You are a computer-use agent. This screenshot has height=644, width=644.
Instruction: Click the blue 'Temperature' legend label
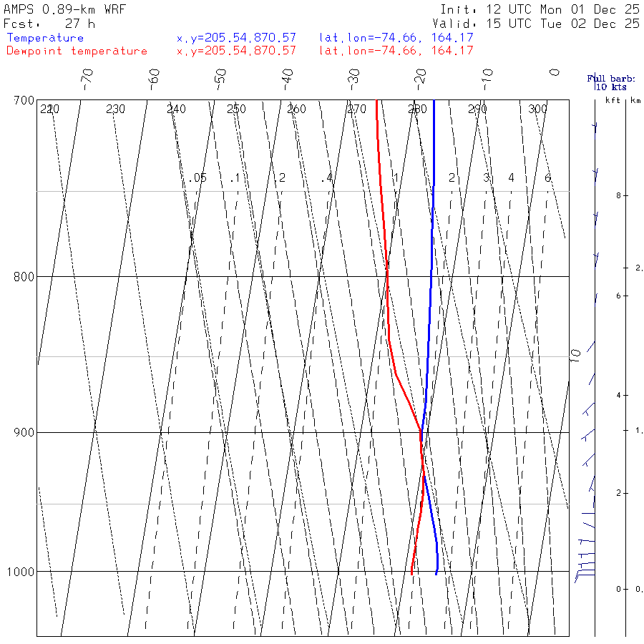[45, 38]
